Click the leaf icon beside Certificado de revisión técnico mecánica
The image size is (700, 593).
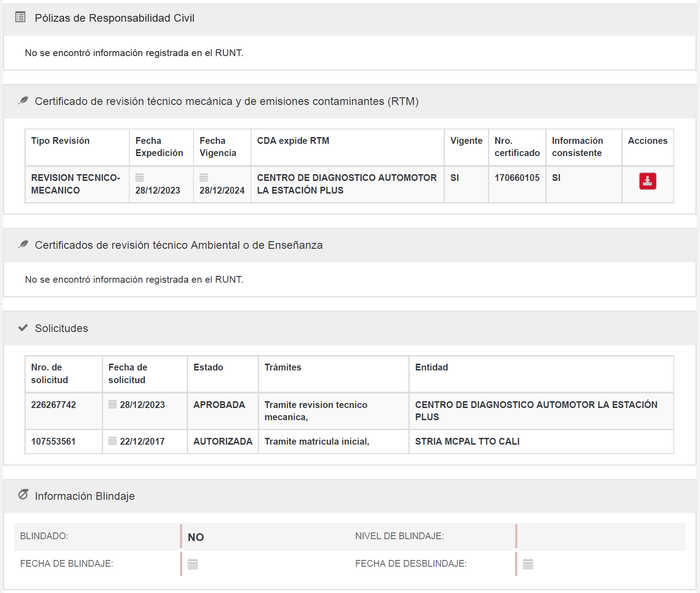click(x=23, y=100)
